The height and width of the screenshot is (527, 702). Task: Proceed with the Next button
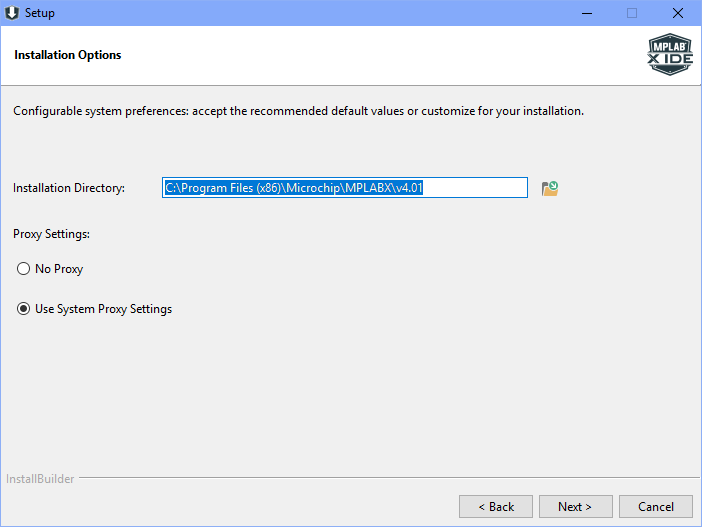[x=575, y=506]
